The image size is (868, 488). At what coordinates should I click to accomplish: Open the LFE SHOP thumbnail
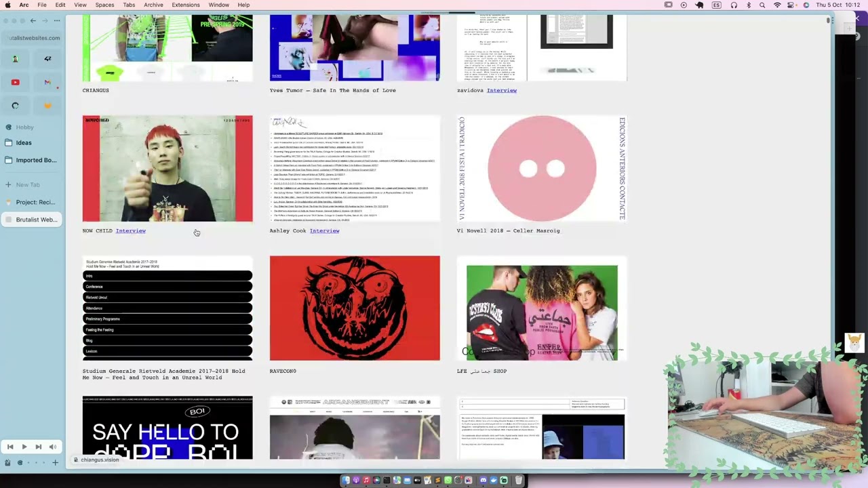coord(542,308)
